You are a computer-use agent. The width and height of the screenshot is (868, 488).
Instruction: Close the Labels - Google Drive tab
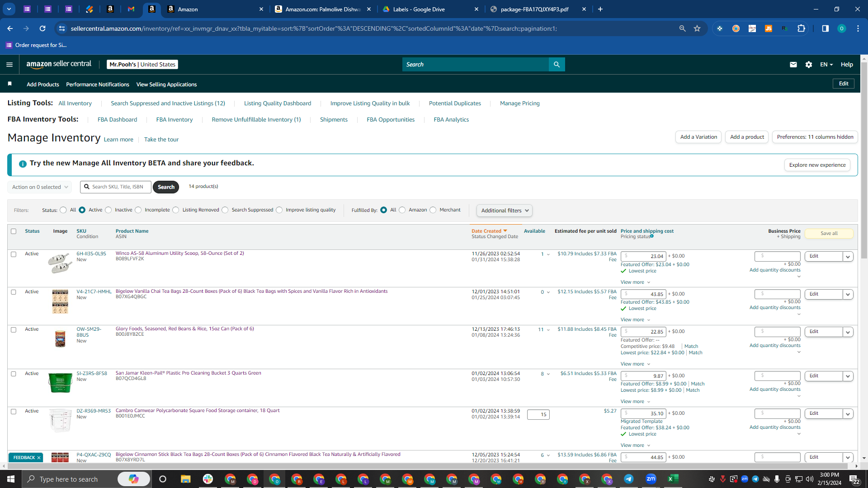(476, 9)
